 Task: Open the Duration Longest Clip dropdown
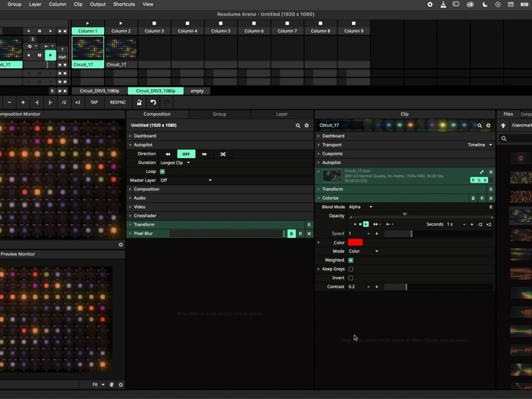tap(175, 163)
